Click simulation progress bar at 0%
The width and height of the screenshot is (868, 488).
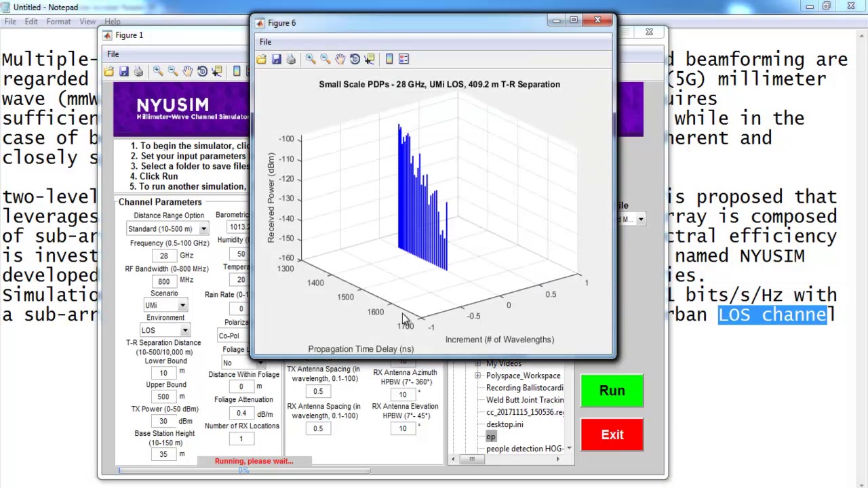(x=244, y=470)
